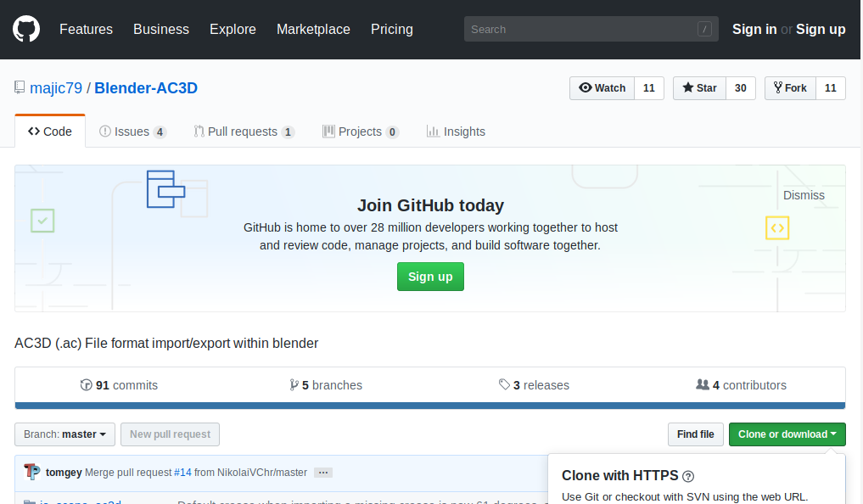This screenshot has width=863, height=504.
Task: Open the tomgey author link
Action: click(64, 472)
